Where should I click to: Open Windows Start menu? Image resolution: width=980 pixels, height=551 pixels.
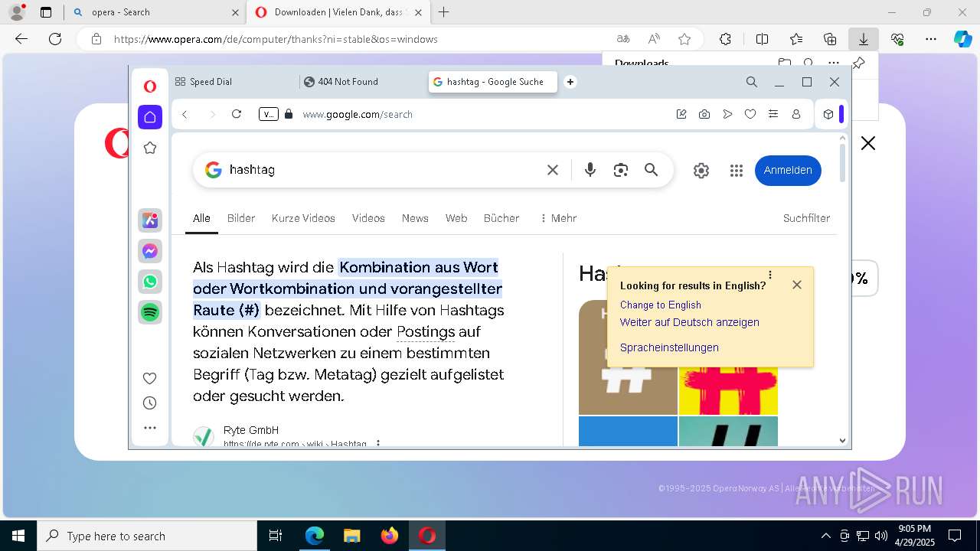click(18, 536)
